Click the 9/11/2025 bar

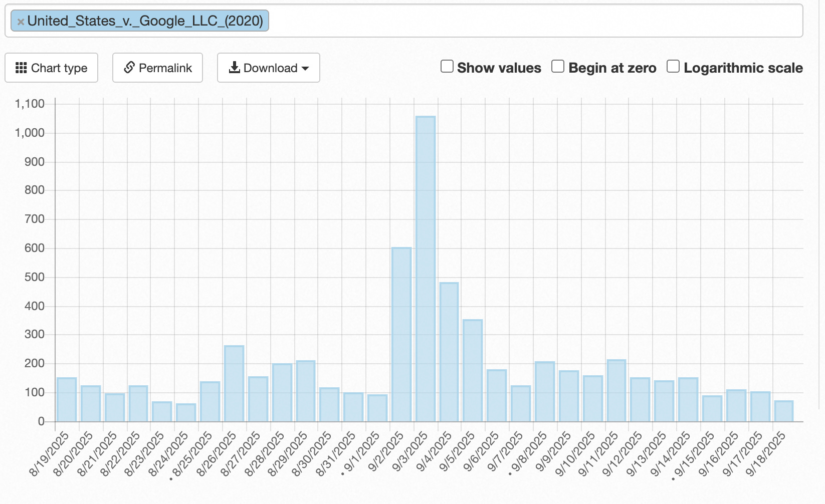[616, 391]
